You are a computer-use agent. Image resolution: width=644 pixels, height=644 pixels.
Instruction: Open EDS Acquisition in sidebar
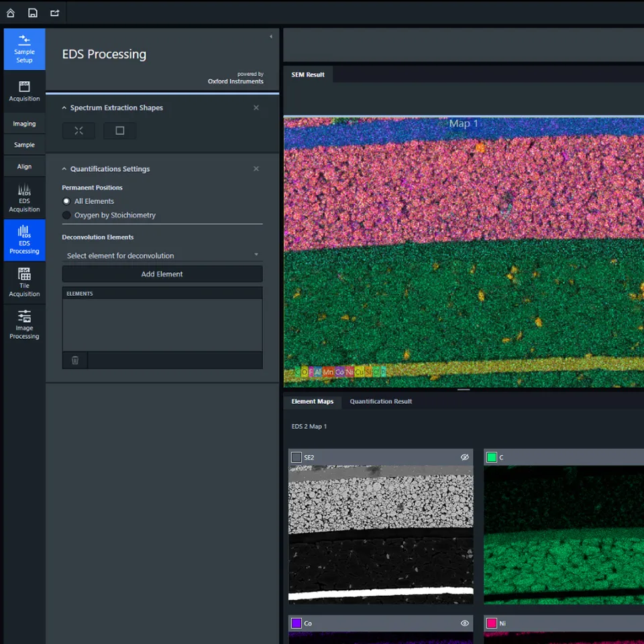coord(25,198)
